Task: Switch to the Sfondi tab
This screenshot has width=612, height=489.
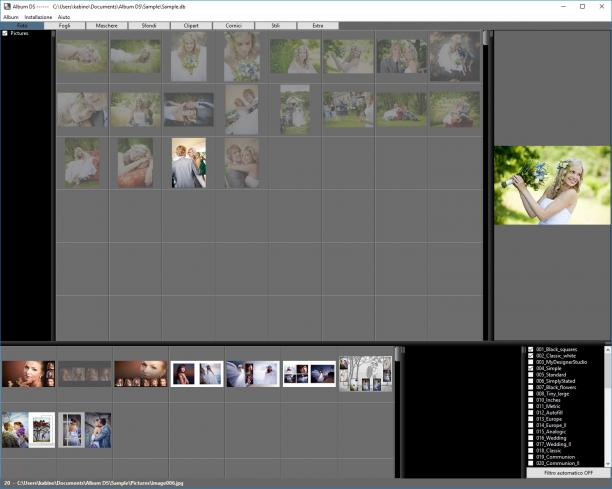Action: (149, 26)
